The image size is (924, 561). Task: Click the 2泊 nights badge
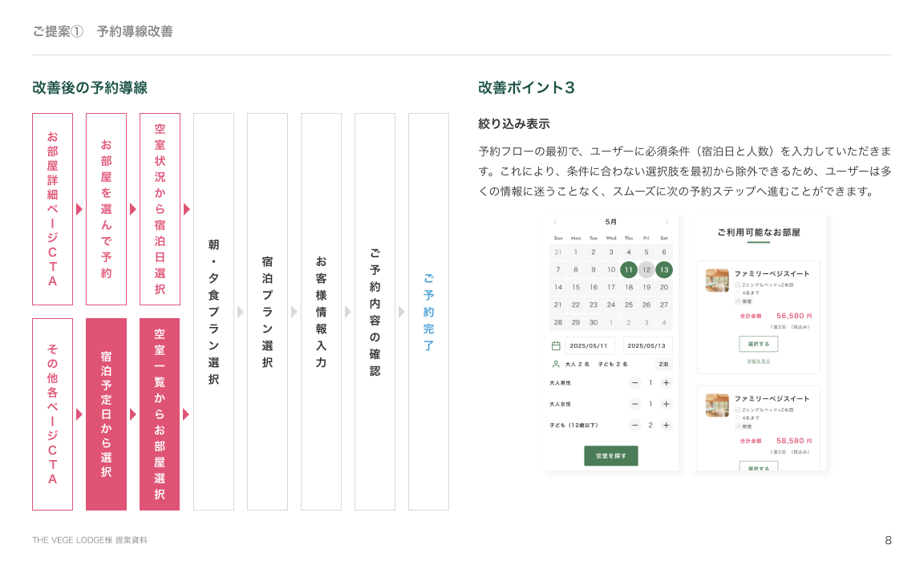(663, 364)
